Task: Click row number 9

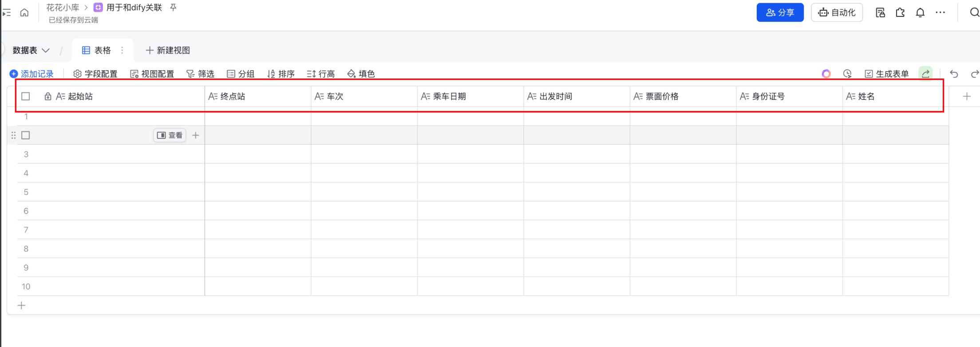Action: [x=26, y=268]
